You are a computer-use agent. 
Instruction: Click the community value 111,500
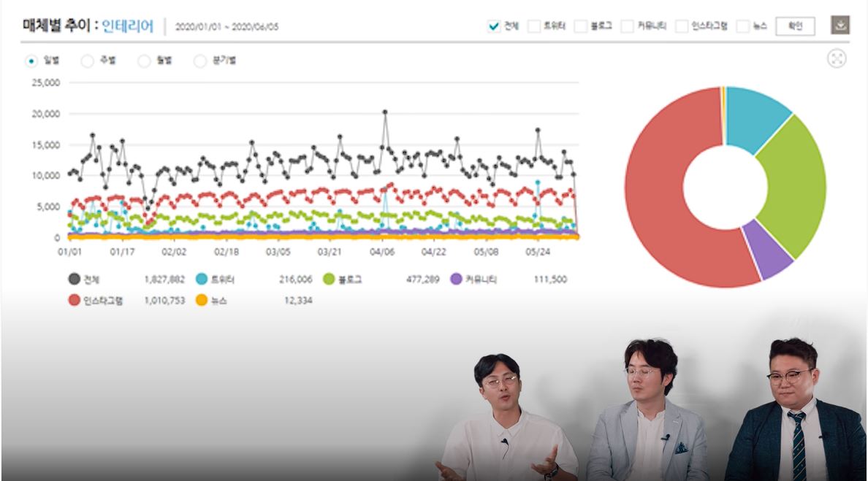pyautogui.click(x=550, y=280)
